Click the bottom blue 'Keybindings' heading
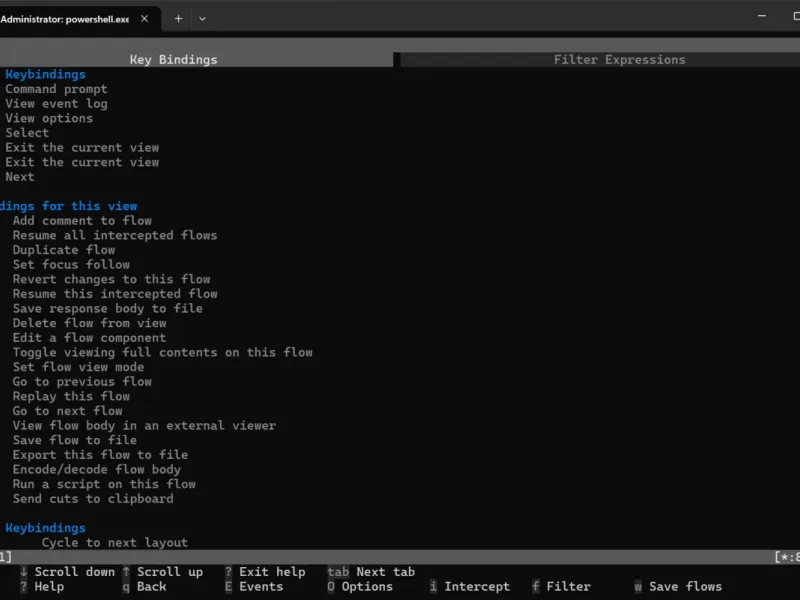800x600 pixels. click(x=45, y=528)
